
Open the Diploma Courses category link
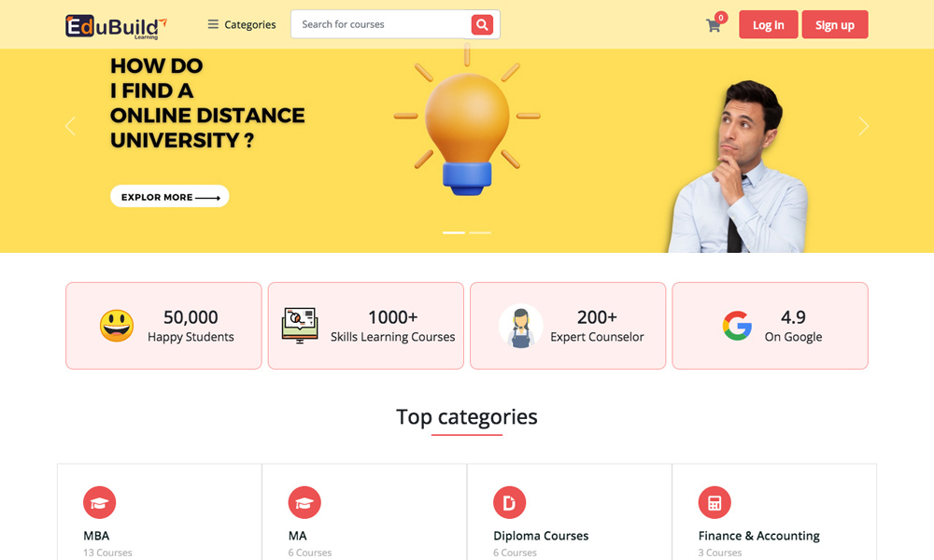[540, 536]
